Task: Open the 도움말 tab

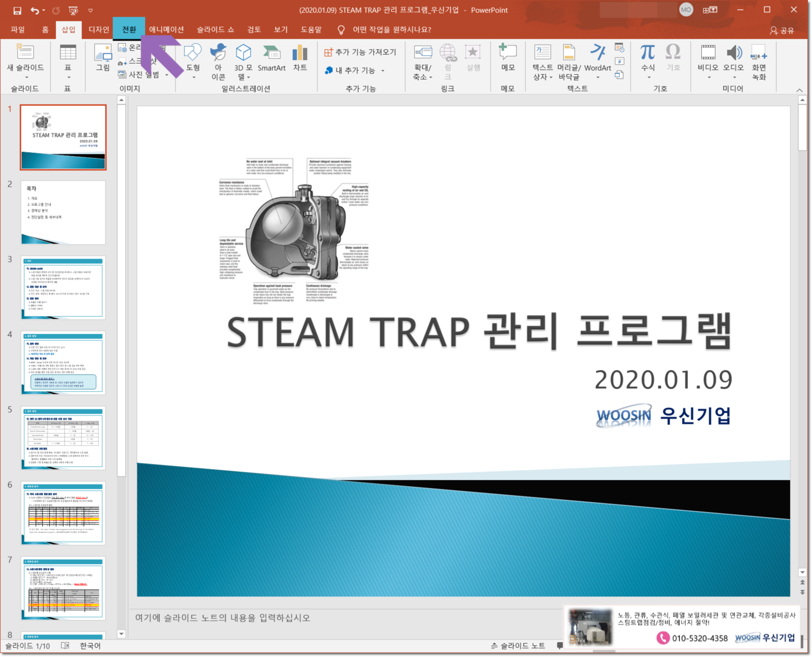Action: click(x=311, y=29)
